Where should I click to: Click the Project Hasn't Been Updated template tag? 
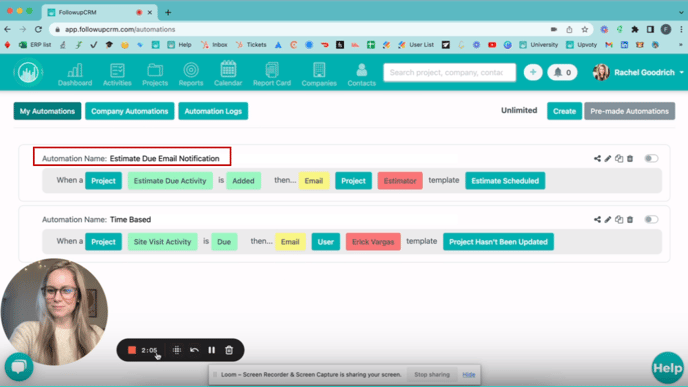point(498,242)
